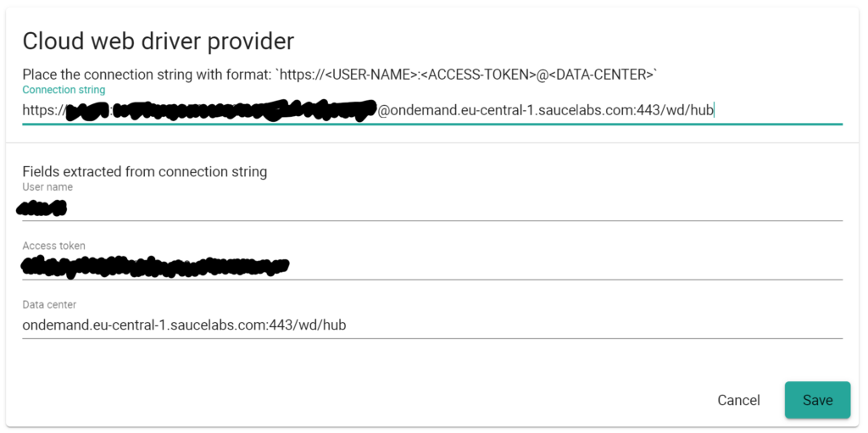
Task: Click the 'Access token' field label
Action: [54, 246]
